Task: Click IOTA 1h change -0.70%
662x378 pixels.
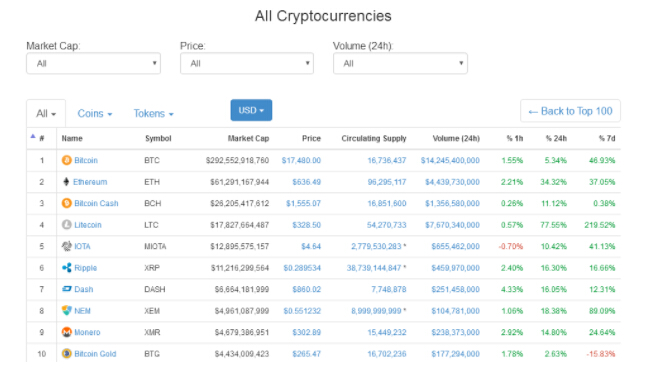Action: [511, 247]
